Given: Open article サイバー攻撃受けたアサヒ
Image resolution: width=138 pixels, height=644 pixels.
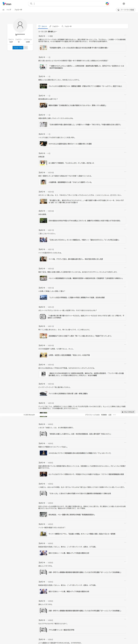Looking at the screenshot, I should point(82,534).
